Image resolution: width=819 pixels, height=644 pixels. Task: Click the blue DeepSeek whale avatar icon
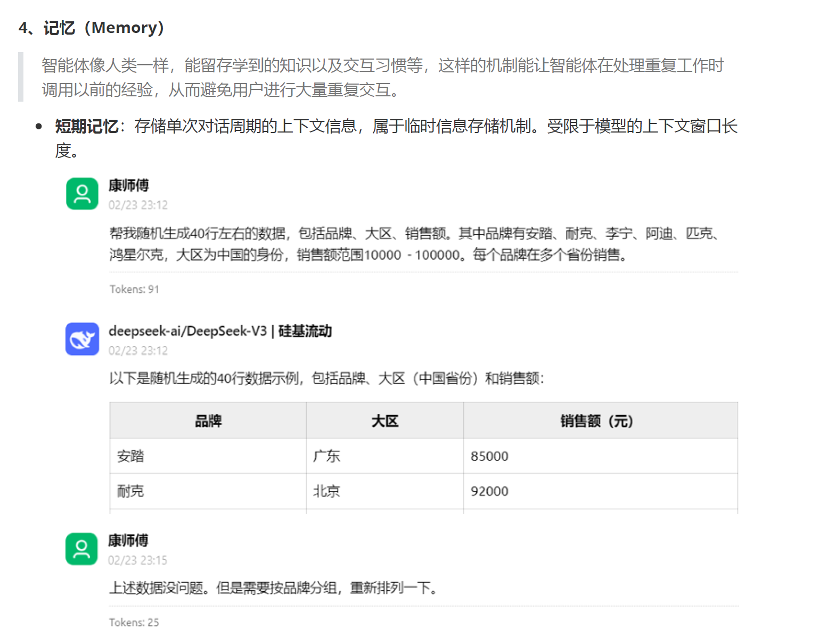[x=82, y=339]
